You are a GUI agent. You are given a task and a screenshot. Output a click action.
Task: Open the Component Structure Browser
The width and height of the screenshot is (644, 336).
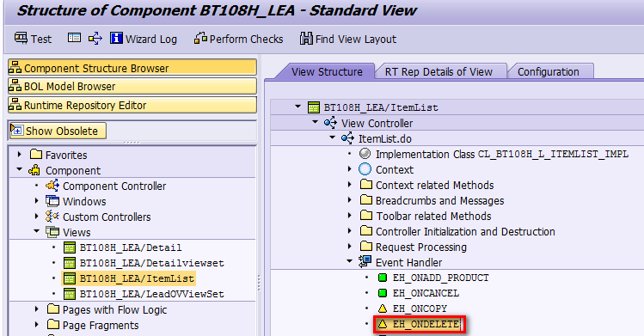[132, 68]
